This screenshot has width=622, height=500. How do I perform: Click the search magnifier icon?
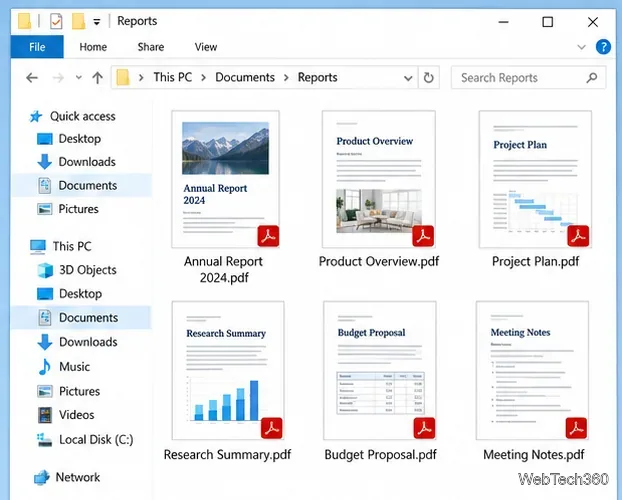click(x=592, y=77)
